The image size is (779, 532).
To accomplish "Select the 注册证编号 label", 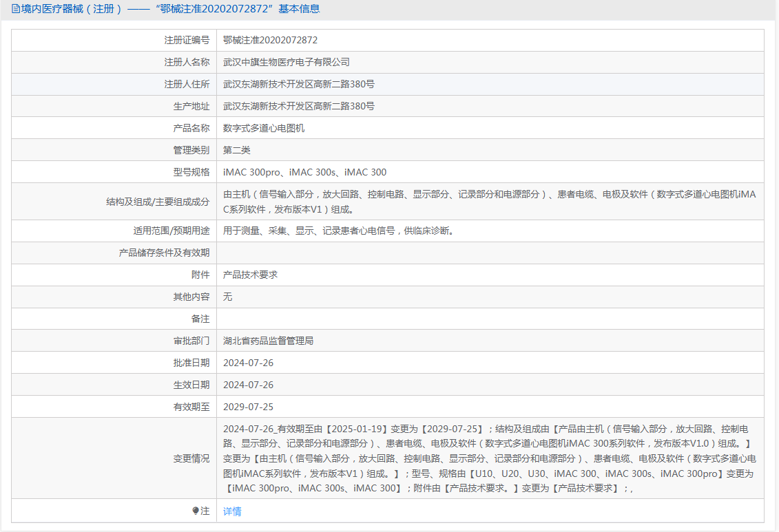I will tap(187, 40).
